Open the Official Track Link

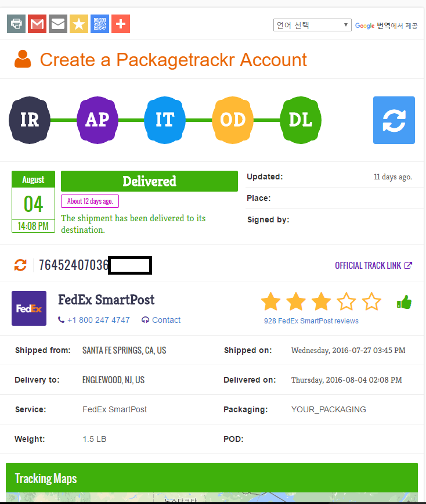click(373, 265)
